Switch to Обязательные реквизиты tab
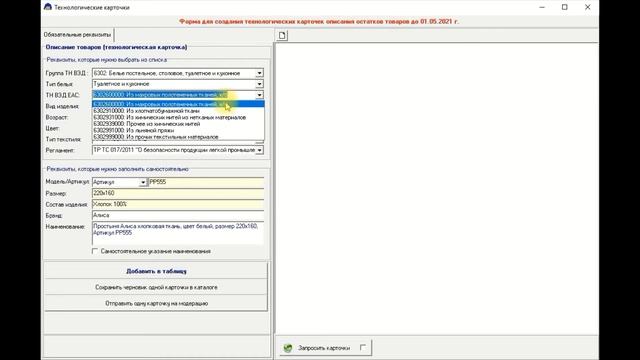 [78, 35]
